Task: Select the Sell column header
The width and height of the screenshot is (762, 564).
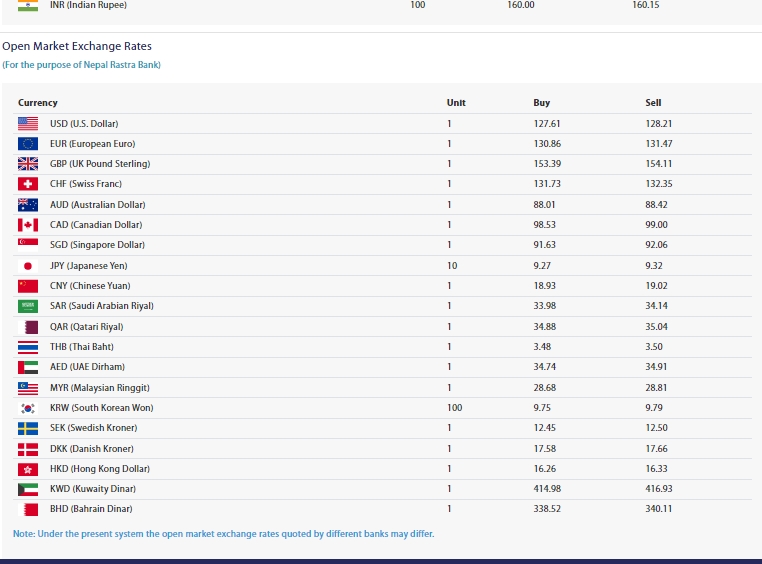Action: pyautogui.click(x=653, y=103)
